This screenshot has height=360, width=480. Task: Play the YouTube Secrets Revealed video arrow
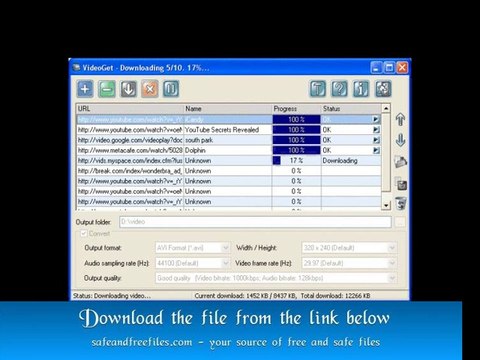(376, 130)
